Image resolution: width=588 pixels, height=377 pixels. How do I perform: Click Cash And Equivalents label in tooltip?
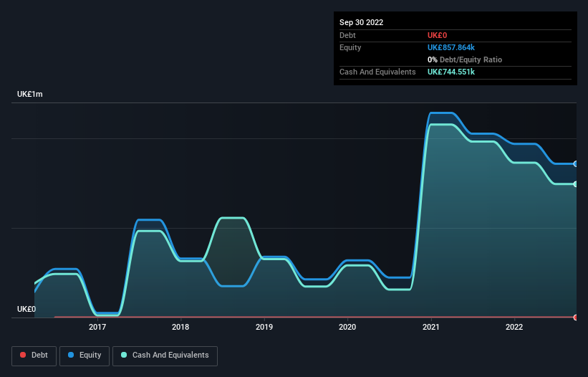pyautogui.click(x=377, y=72)
